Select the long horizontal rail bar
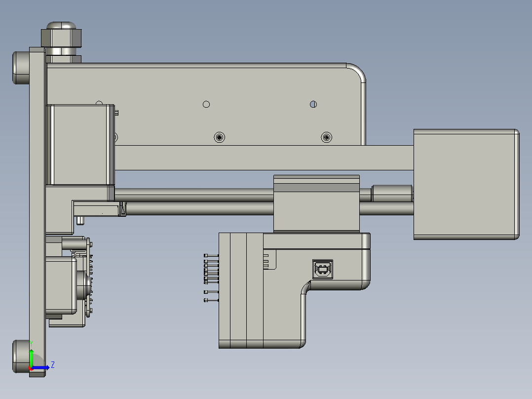 pyautogui.click(x=264, y=158)
